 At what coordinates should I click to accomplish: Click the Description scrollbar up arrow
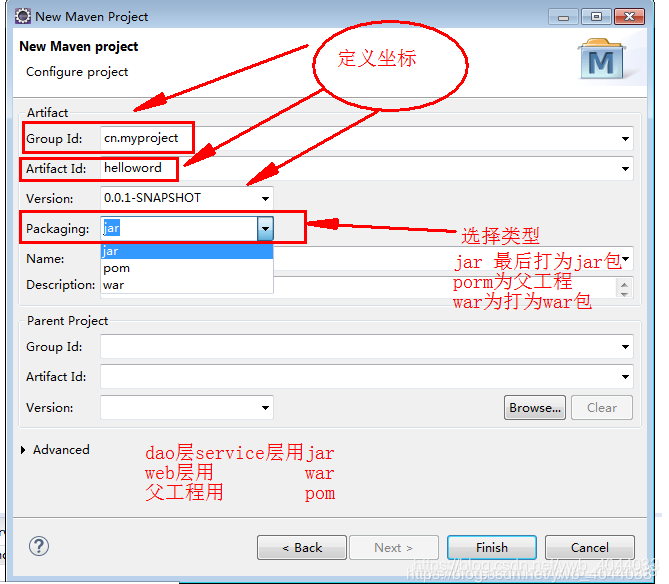624,285
